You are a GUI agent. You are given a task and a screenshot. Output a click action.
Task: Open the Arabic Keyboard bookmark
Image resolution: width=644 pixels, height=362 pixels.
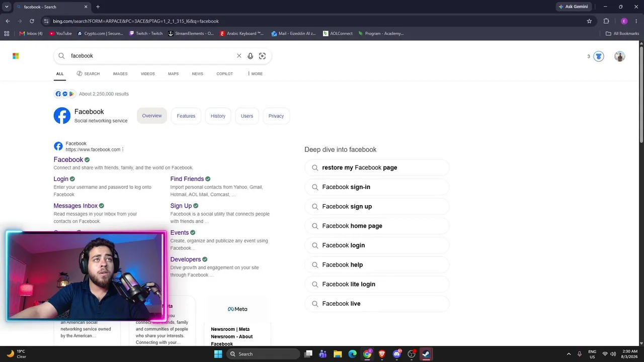tap(242, 34)
